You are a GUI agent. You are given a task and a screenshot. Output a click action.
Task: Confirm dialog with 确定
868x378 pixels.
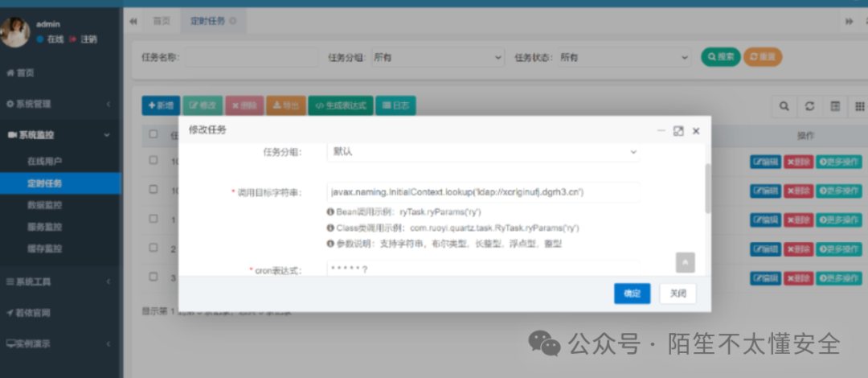(633, 294)
